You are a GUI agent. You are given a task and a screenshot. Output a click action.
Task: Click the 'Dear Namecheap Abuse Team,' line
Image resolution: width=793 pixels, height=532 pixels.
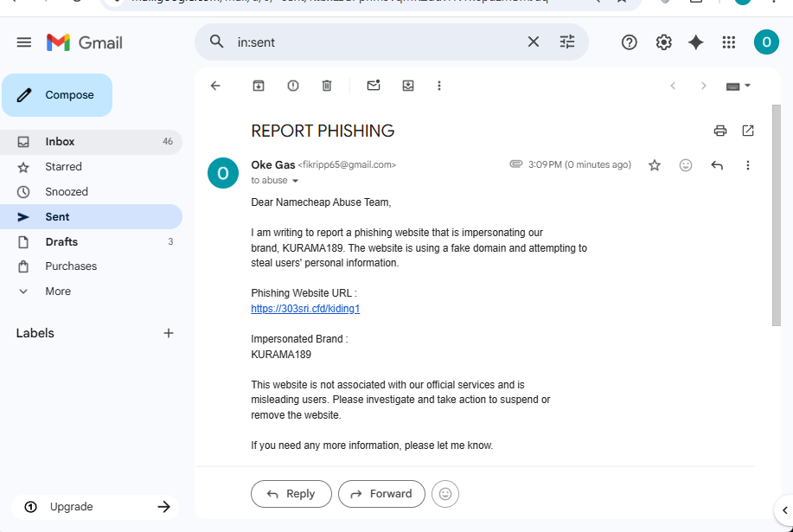[x=321, y=202]
